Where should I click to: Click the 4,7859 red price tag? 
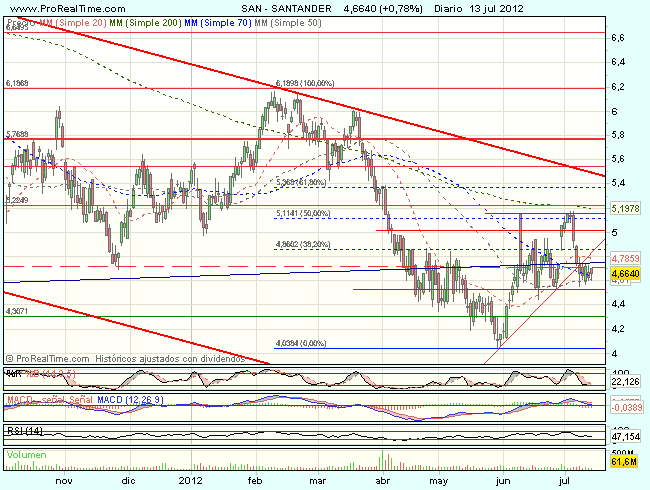pyautogui.click(x=626, y=258)
